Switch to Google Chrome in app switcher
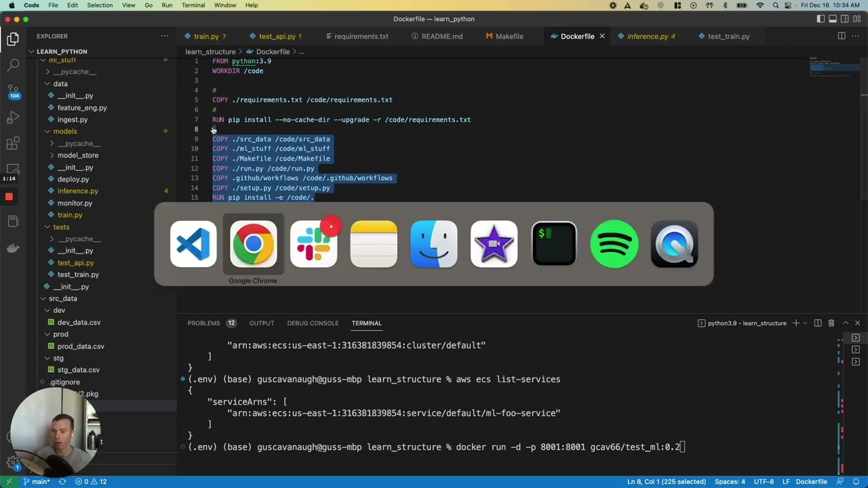The width and height of the screenshot is (868, 488). click(253, 244)
